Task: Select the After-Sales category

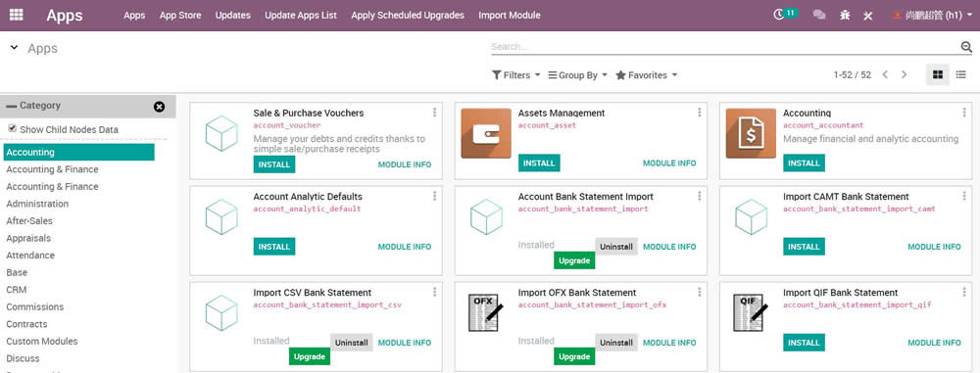Action: click(29, 221)
